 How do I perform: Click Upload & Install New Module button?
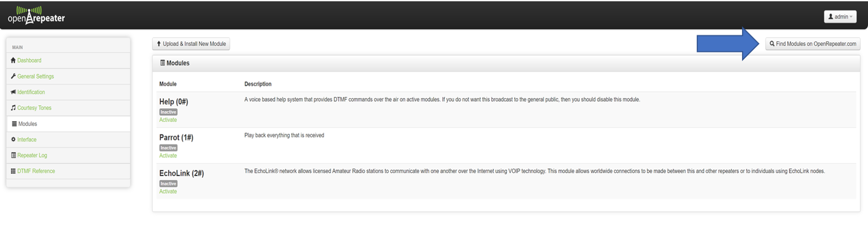coord(191,44)
